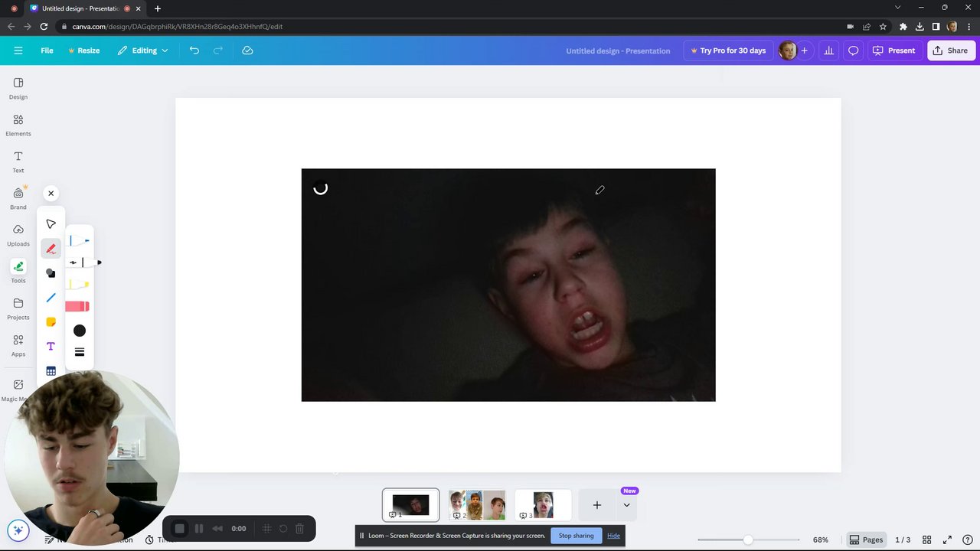Reload the browser page

tap(44, 26)
